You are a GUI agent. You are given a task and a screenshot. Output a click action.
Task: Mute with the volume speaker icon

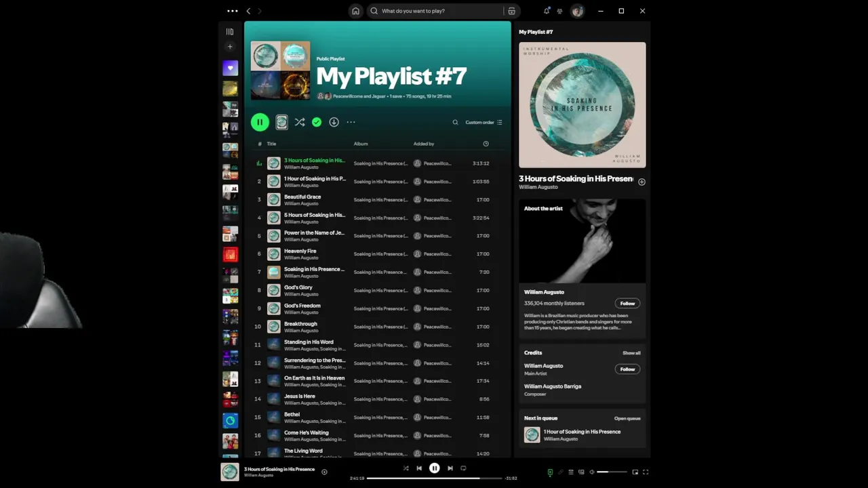coord(592,472)
